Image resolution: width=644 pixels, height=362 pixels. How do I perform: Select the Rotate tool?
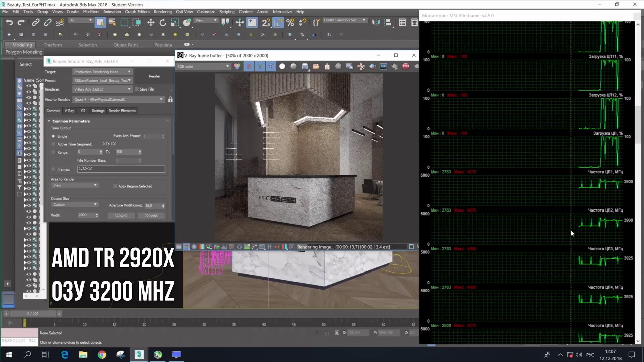[163, 23]
